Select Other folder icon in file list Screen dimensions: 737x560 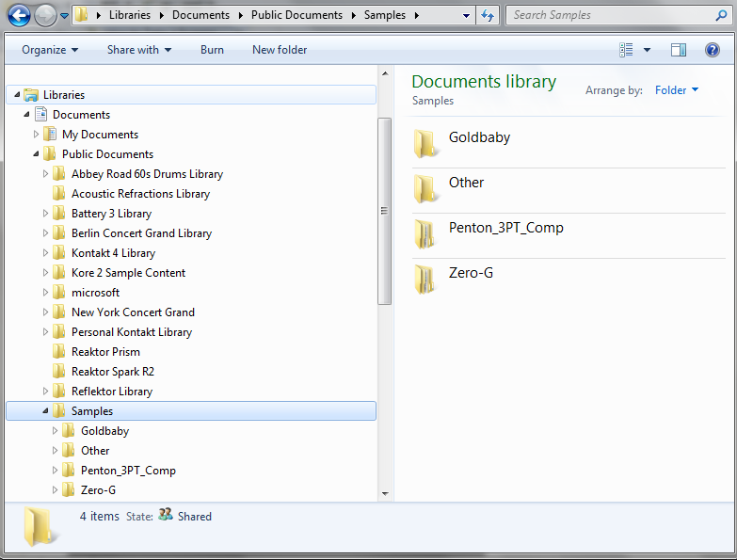tap(425, 188)
